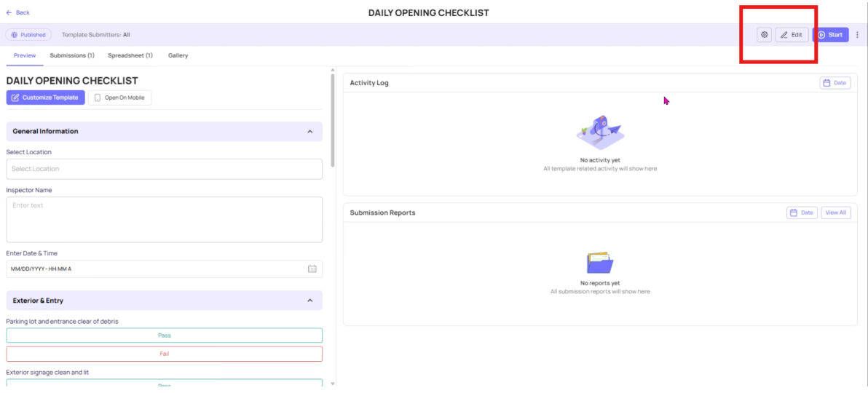The height and width of the screenshot is (393, 868).
Task: Switch to the Gallery tab
Action: pyautogui.click(x=178, y=55)
